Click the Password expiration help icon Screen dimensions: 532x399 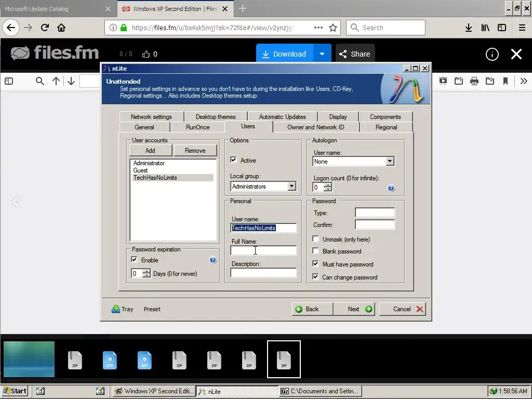[212, 260]
